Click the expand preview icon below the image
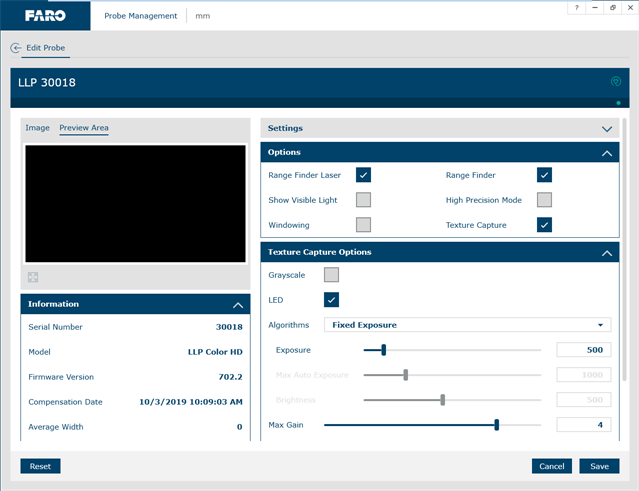This screenshot has height=491, width=639. point(32,276)
